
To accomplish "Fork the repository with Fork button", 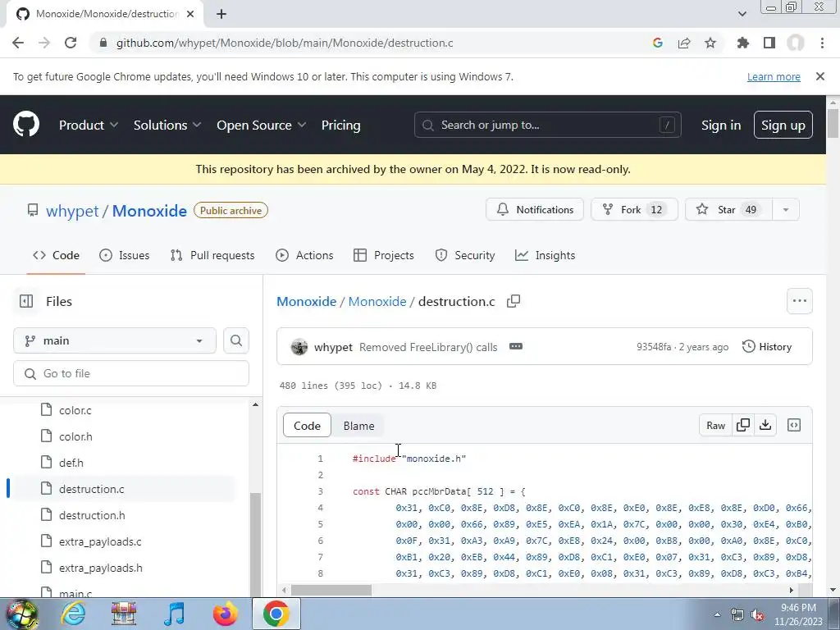I will coord(634,209).
